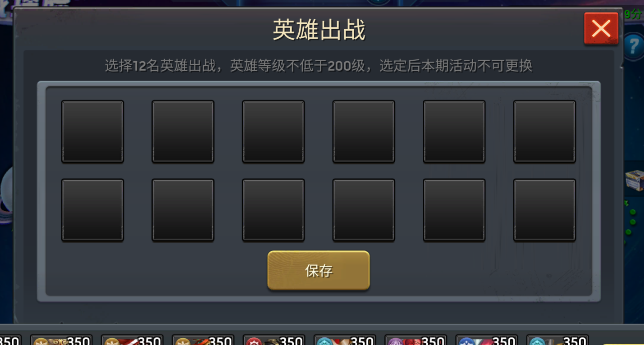Select the first empty slot in bottom row
644x345 pixels.
click(x=92, y=210)
